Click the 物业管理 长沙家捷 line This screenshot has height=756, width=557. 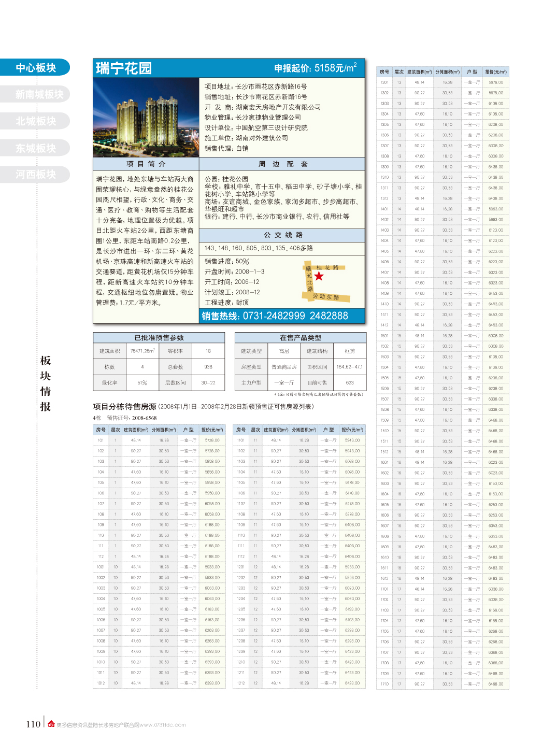pyautogui.click(x=252, y=118)
